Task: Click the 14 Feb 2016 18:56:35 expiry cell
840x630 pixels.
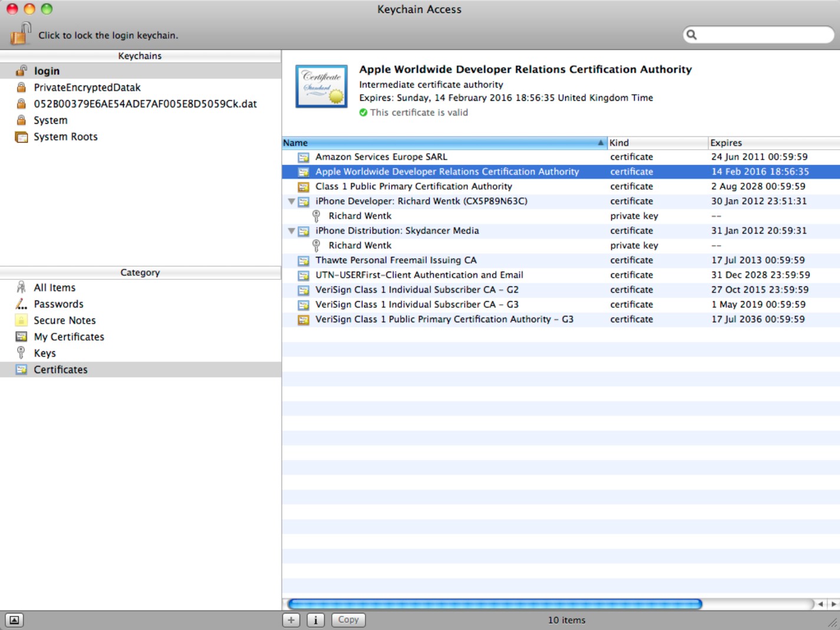Action: pyautogui.click(x=760, y=171)
